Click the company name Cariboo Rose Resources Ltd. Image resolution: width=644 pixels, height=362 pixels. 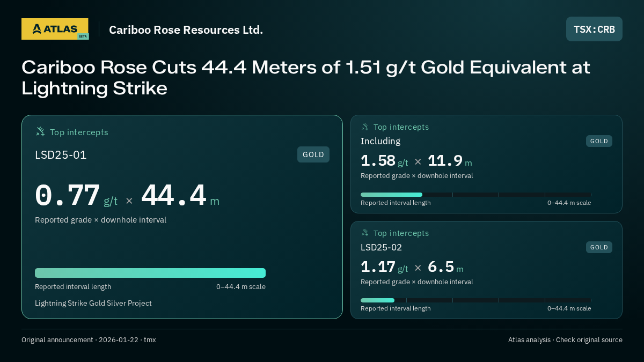[x=186, y=29]
